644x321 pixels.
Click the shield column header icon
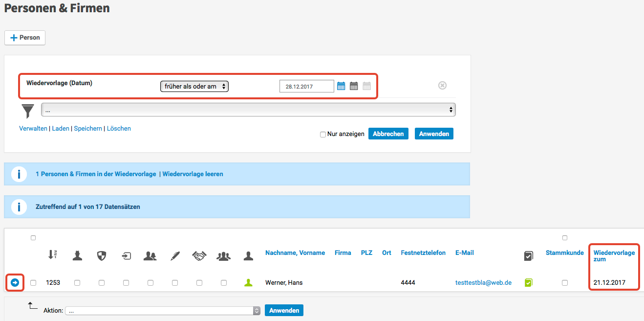click(x=102, y=255)
